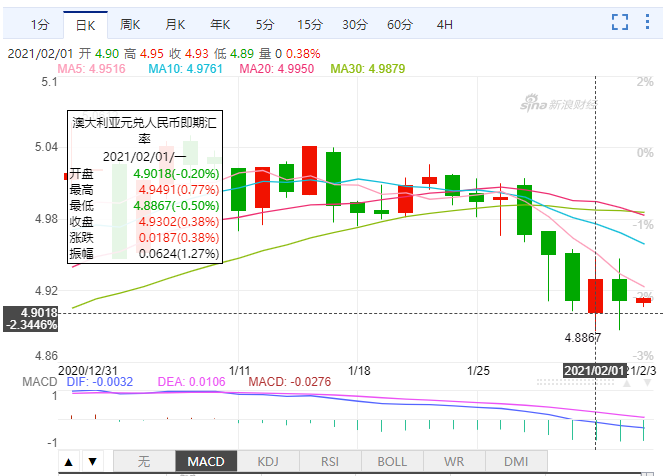
Task: Select the 60分 interval tab
Action: (400, 25)
